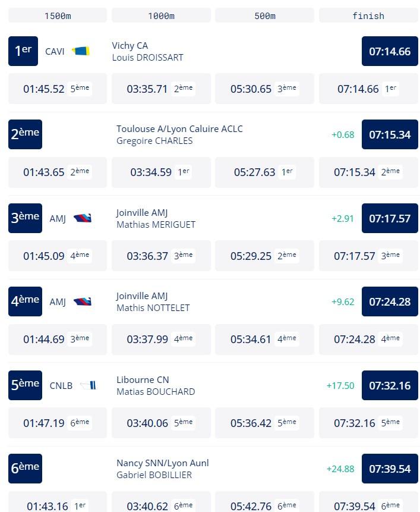This screenshot has width=420, height=512.
Task: Click the 07:15.34 final time badge
Action: pyautogui.click(x=390, y=134)
